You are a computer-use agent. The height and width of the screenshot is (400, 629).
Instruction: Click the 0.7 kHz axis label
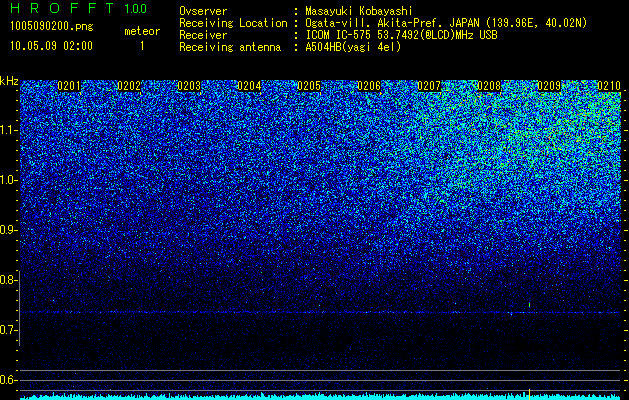(x=9, y=330)
